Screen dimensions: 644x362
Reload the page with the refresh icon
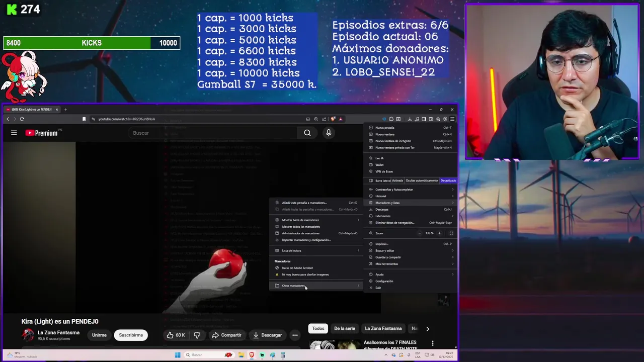(x=22, y=119)
